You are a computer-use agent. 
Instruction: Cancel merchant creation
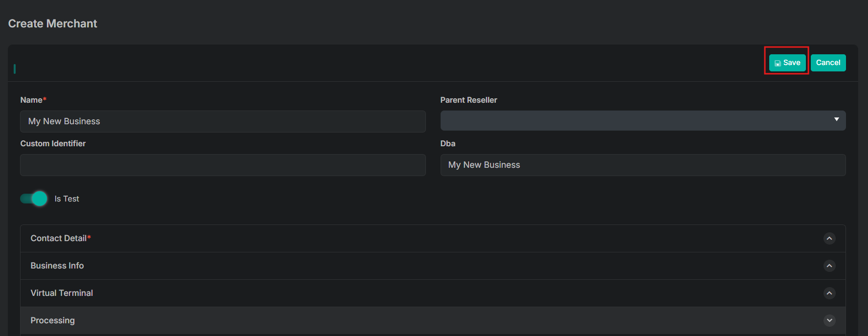point(828,63)
